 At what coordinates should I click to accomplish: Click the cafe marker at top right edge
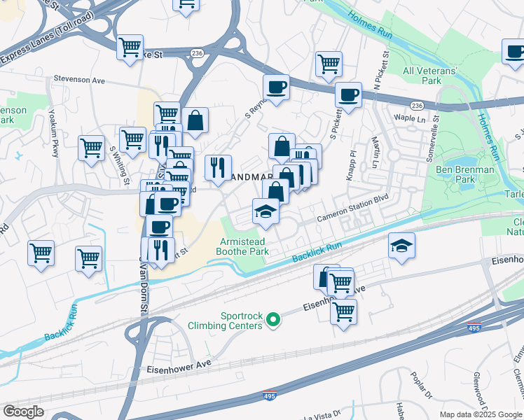coord(514,54)
